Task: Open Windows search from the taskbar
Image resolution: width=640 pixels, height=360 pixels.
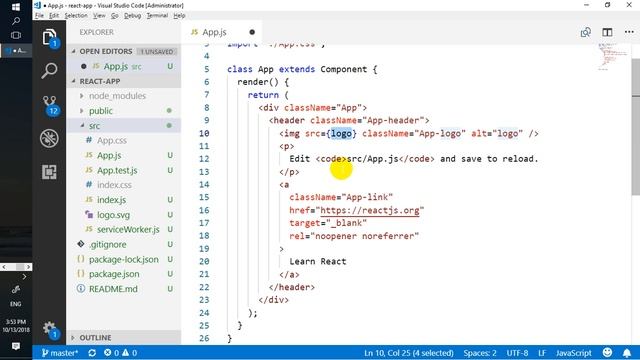Action: (x=16, y=21)
